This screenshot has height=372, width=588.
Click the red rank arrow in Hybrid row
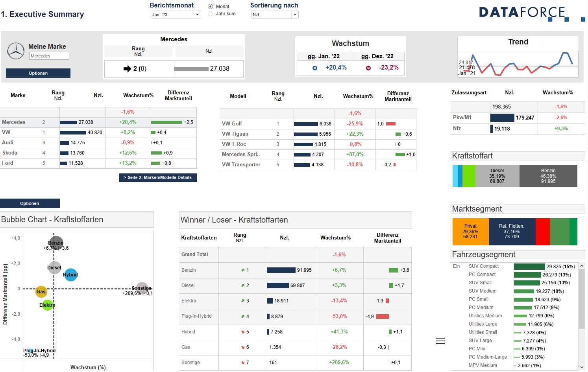click(243, 332)
